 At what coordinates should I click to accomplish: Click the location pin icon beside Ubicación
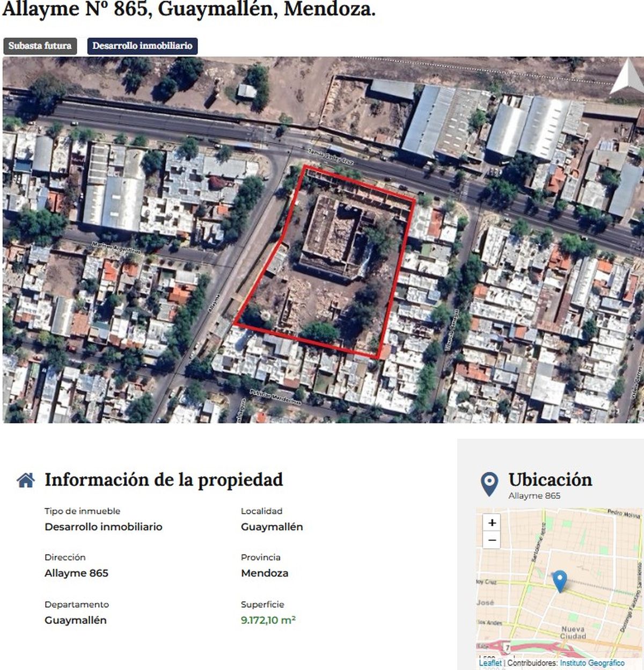489,484
